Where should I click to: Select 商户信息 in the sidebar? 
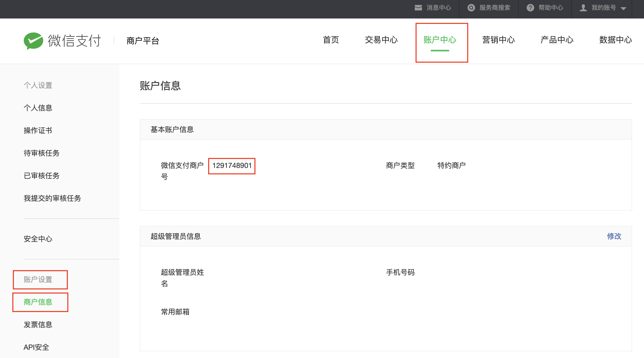pos(38,302)
